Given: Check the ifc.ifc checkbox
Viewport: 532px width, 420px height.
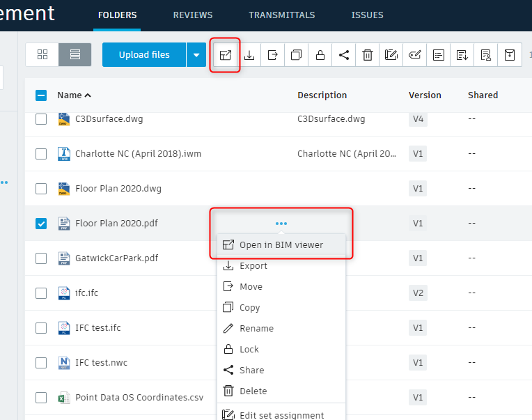Looking at the screenshot, I should pos(41,293).
